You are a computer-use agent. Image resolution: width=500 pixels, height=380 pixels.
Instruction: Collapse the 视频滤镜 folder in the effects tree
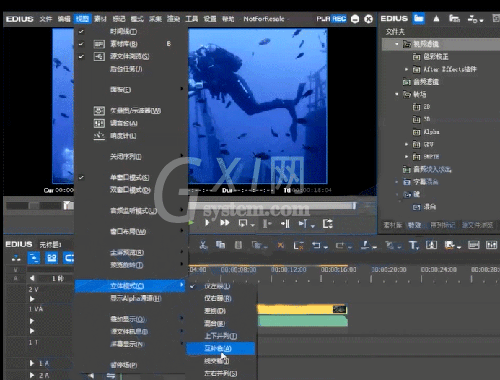pyautogui.click(x=396, y=44)
